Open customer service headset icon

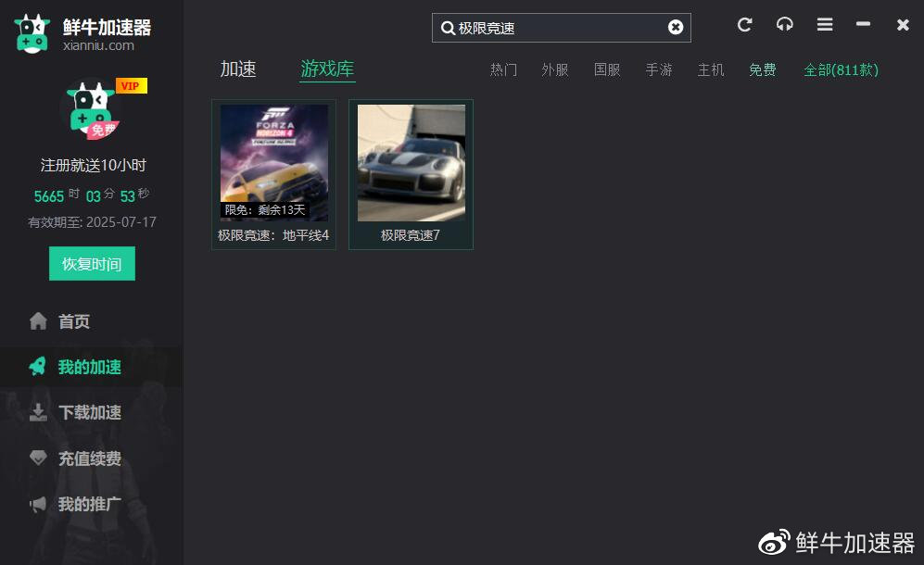(784, 25)
